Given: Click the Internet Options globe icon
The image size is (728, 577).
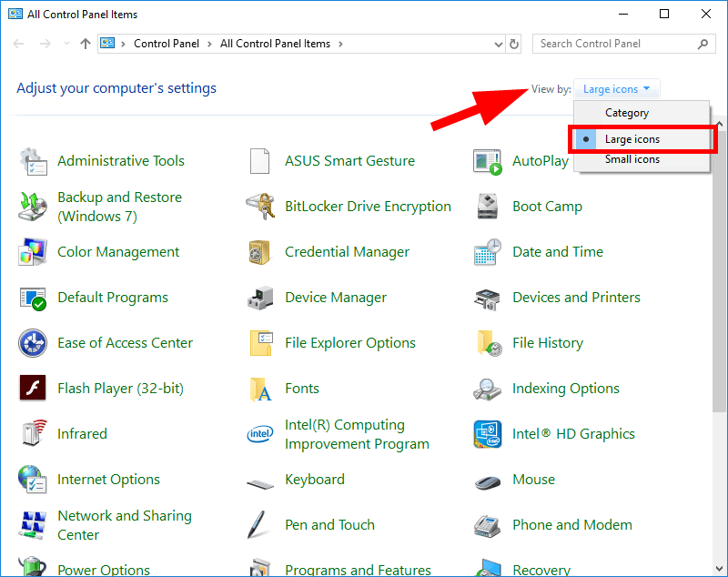Looking at the screenshot, I should (32, 479).
